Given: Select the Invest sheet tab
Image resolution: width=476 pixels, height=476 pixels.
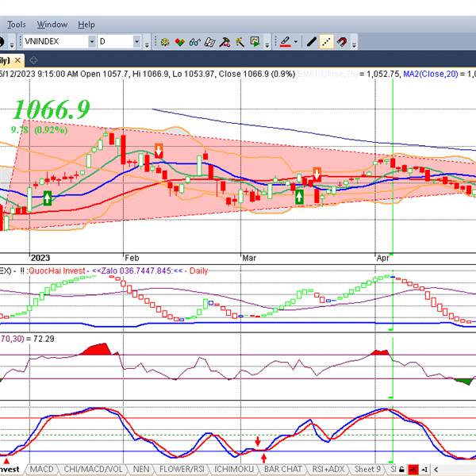Looking at the screenshot, I should pyautogui.click(x=10, y=470).
